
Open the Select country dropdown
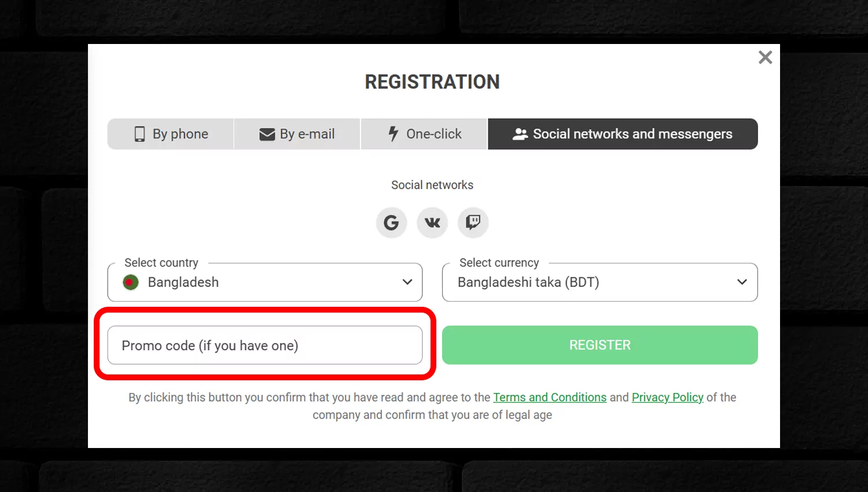click(265, 282)
